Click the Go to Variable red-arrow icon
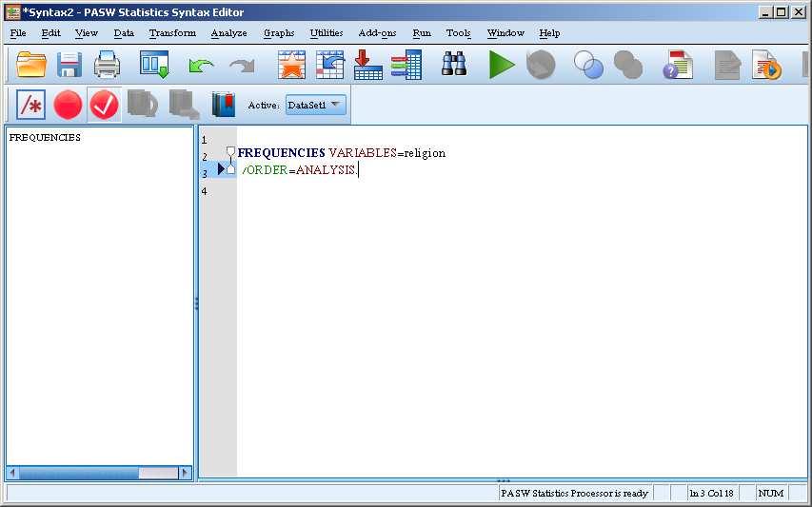The image size is (812, 507). pos(368,65)
